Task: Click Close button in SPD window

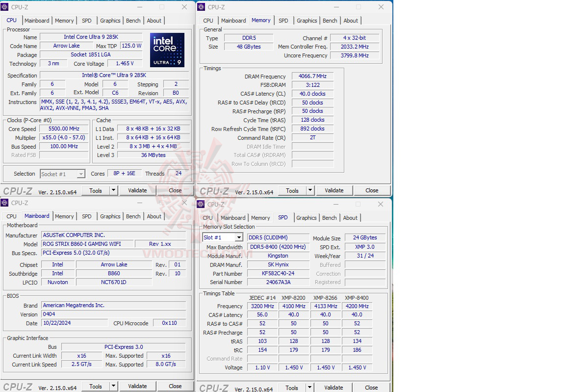Action: pyautogui.click(x=371, y=387)
